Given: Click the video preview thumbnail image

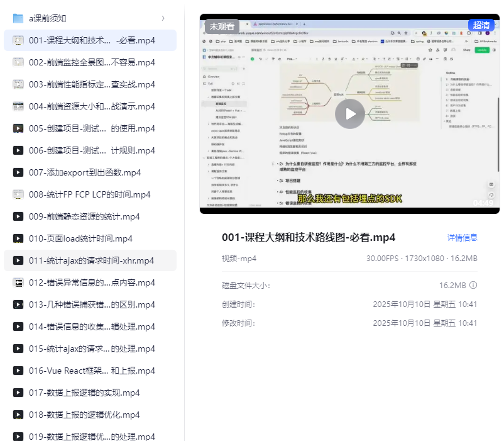Looking at the screenshot, I should [x=349, y=113].
